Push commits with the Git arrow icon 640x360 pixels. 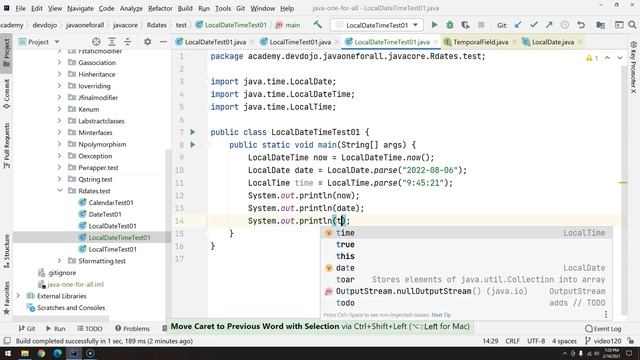(x=549, y=25)
